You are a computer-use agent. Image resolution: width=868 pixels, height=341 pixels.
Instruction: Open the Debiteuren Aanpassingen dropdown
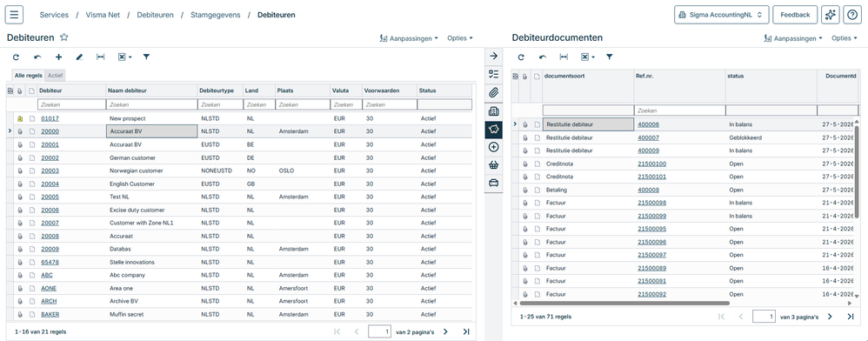(x=409, y=38)
